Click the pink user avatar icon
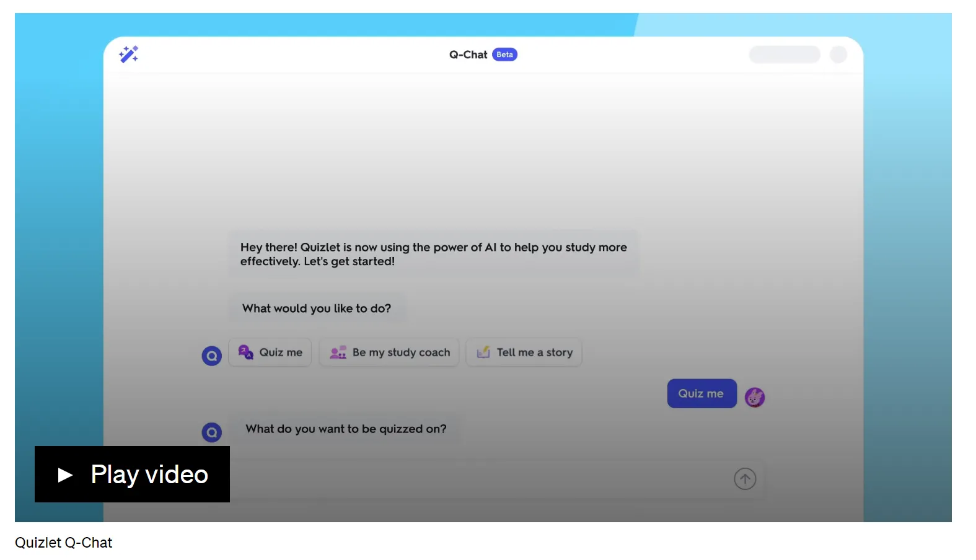 point(755,397)
